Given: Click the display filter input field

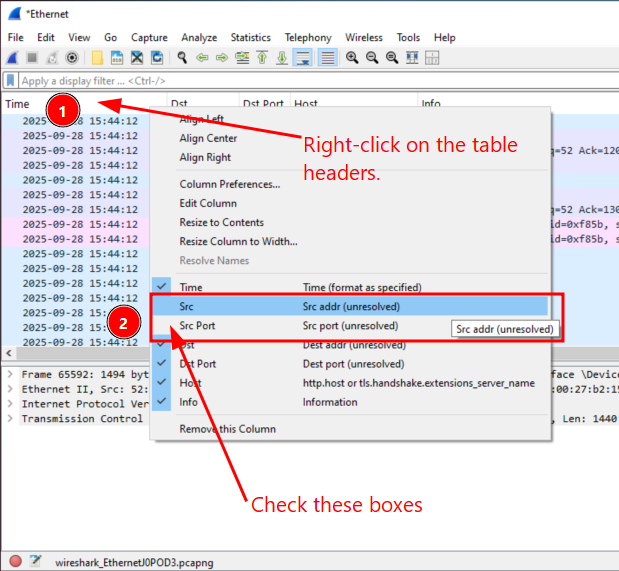Looking at the screenshot, I should pyautogui.click(x=300, y=80).
